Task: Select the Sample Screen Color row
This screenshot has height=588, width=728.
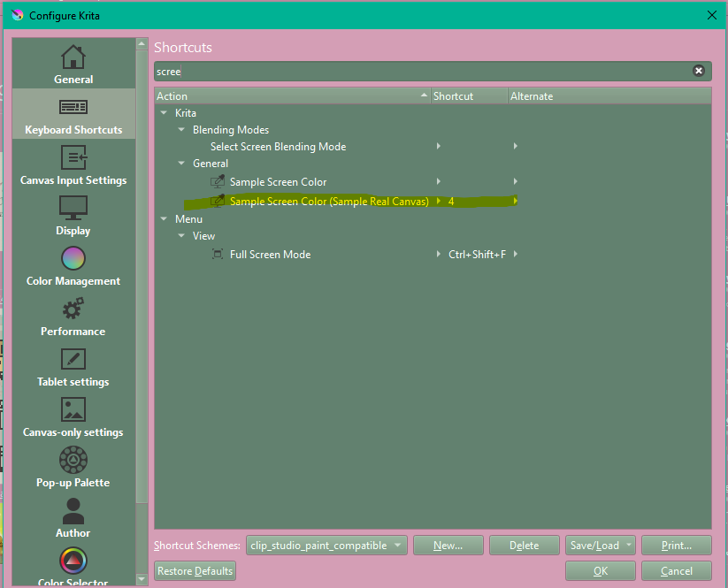Action: pyautogui.click(x=433, y=181)
